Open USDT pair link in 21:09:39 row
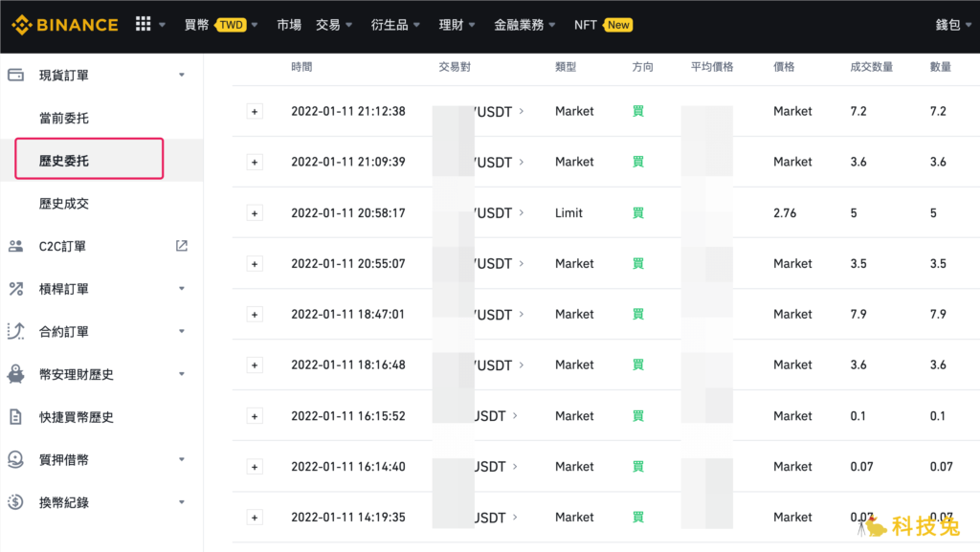 498,163
